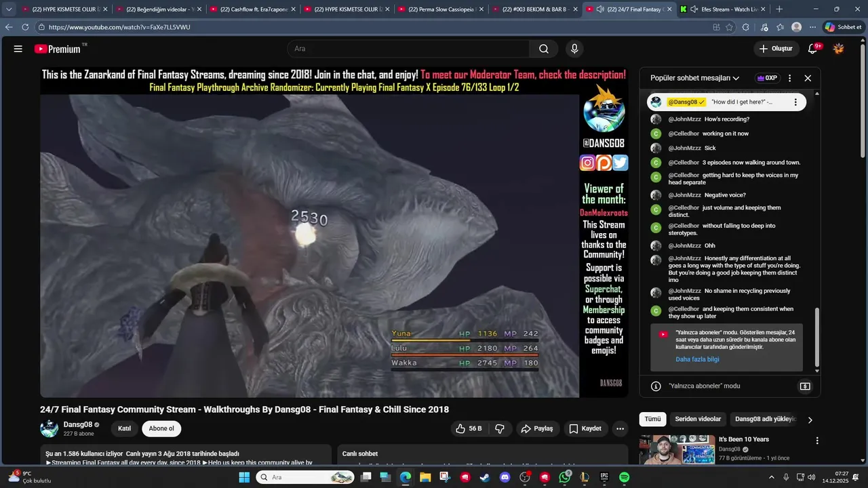Open a new browser tab
Image resolution: width=868 pixels, height=488 pixels.
779,9
